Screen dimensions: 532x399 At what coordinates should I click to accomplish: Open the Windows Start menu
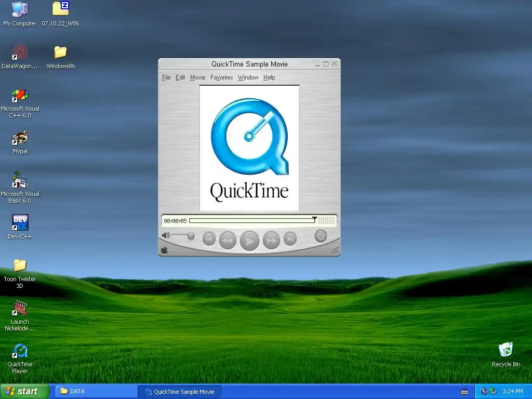24,391
